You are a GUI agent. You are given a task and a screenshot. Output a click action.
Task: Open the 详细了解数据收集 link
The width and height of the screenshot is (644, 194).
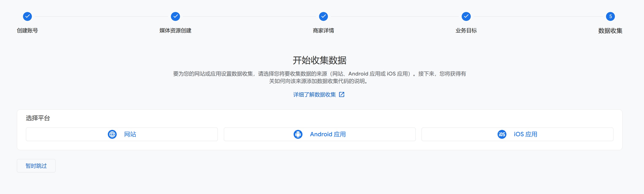pos(314,95)
